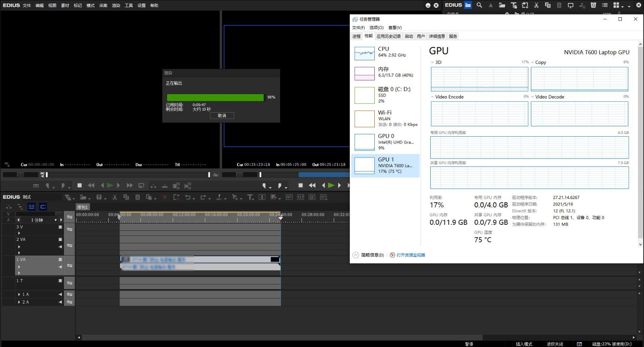This screenshot has height=347, width=644.
Task: Click 简略信息(D) in Task Manager
Action: pos(369,255)
